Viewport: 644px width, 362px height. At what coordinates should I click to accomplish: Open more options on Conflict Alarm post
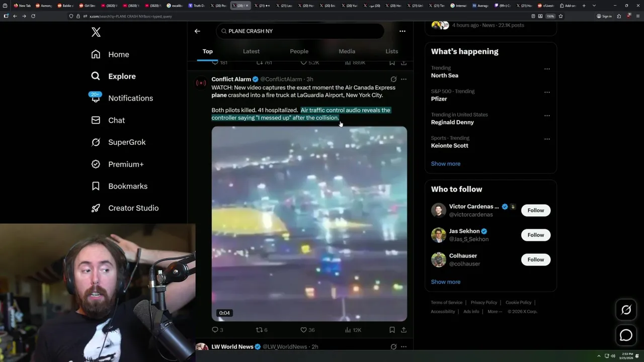click(x=404, y=79)
